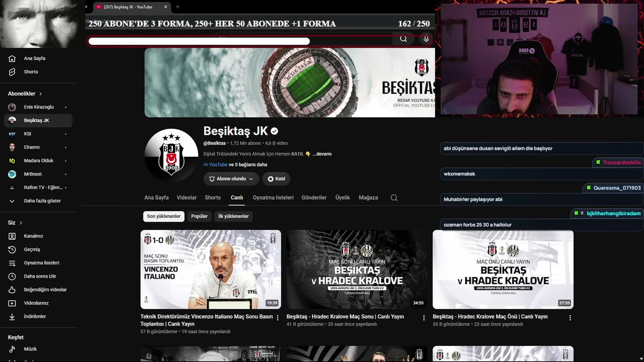The image size is (644, 362).
Task: Switch to the Gönderiler tab
Action: click(x=314, y=198)
